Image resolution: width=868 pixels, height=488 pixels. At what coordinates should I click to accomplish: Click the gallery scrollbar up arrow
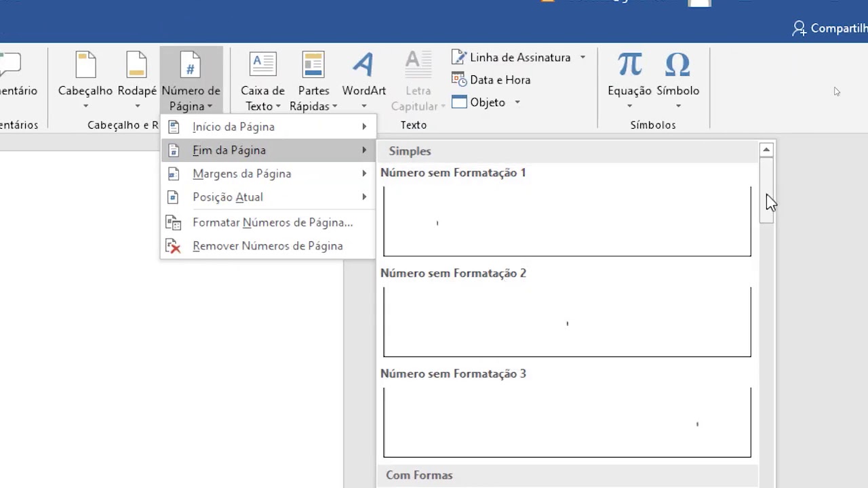click(x=766, y=150)
